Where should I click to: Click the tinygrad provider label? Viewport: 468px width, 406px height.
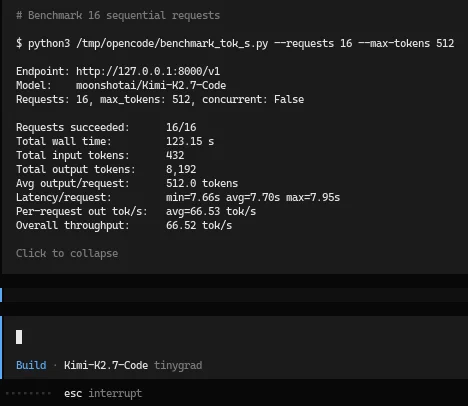tap(178, 365)
